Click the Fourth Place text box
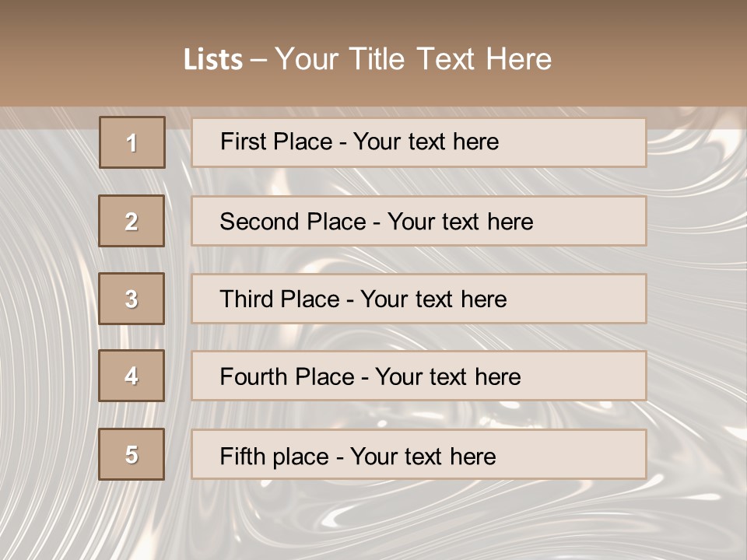747x560 pixels. click(419, 376)
